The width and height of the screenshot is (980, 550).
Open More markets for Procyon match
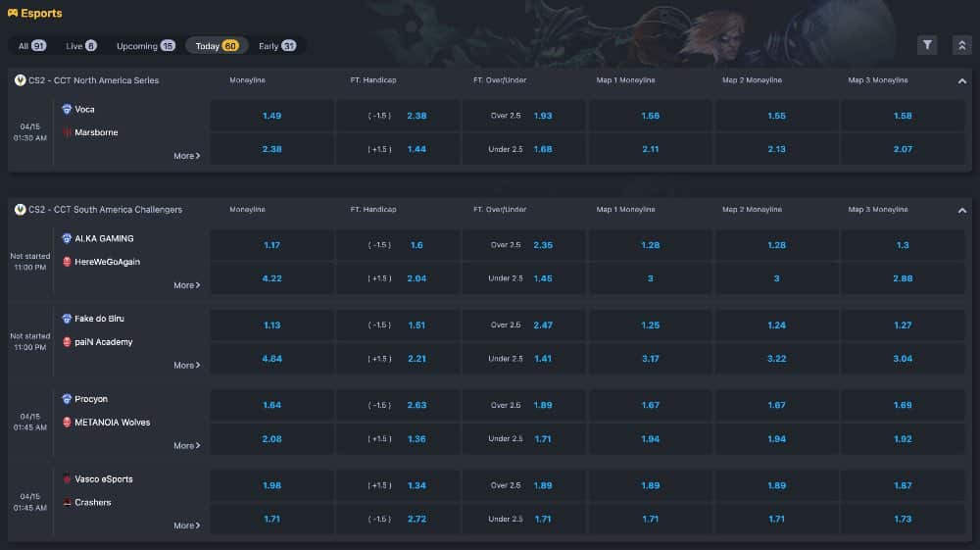(187, 446)
